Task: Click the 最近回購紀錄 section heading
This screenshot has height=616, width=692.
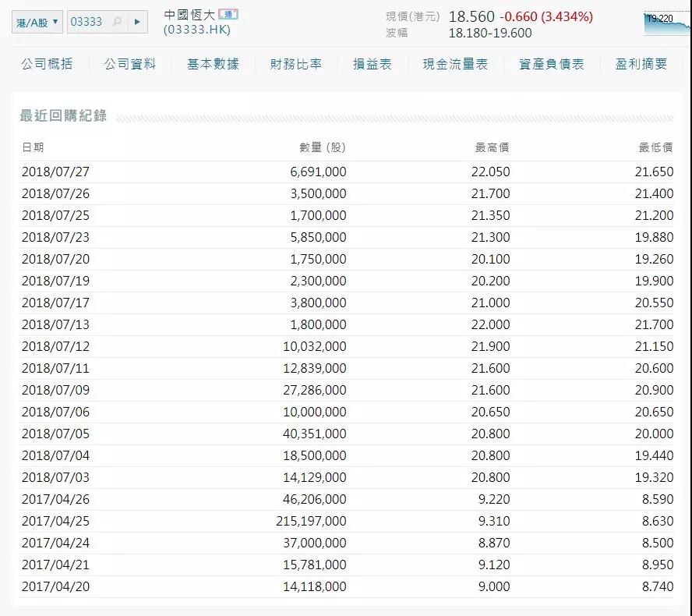Action: point(63,115)
